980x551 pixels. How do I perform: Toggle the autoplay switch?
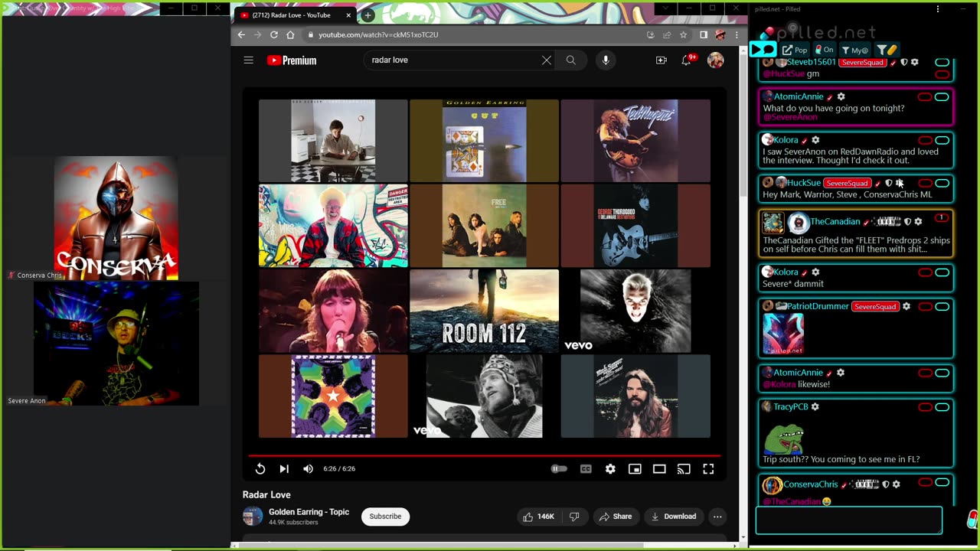pyautogui.click(x=559, y=469)
